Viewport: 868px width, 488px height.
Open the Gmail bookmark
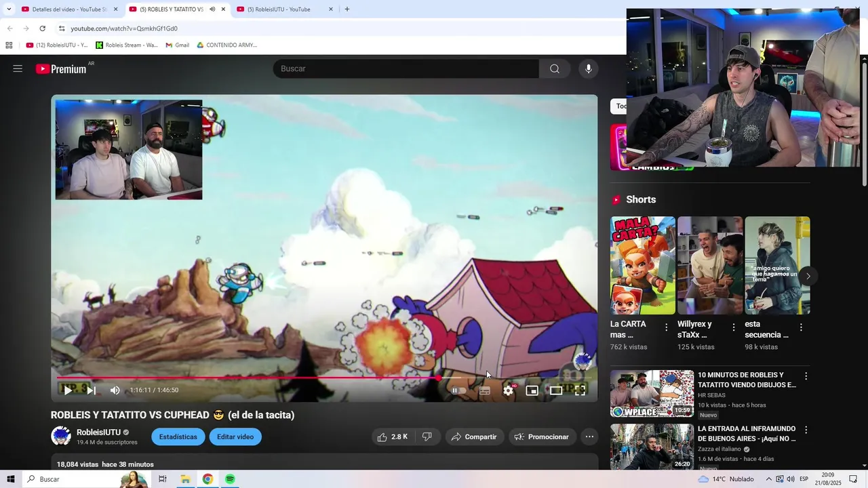178,45
